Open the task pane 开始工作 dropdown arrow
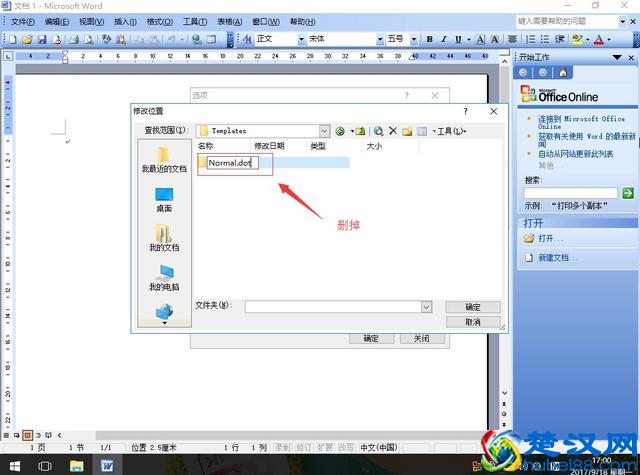640x475 pixels. click(x=617, y=58)
